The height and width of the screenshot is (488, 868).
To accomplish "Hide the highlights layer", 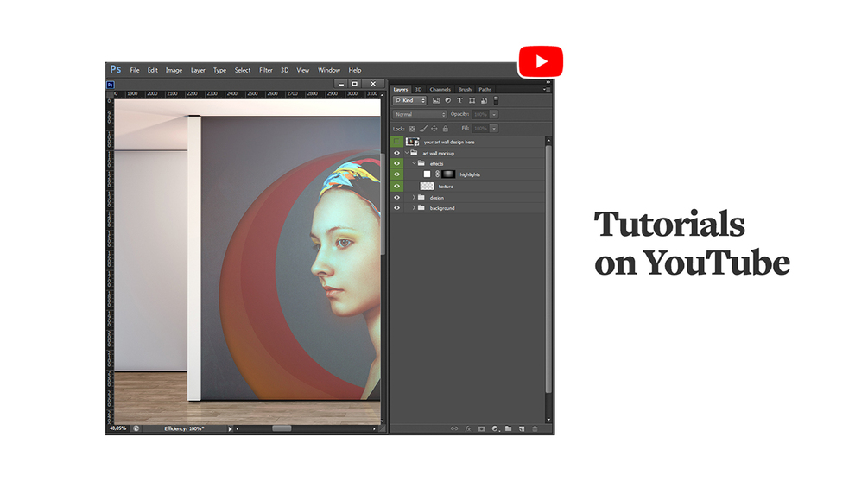I will (397, 174).
